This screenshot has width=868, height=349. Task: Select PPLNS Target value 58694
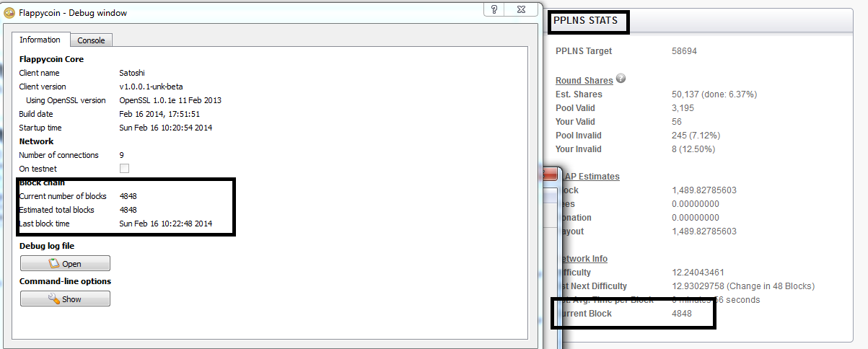click(684, 51)
